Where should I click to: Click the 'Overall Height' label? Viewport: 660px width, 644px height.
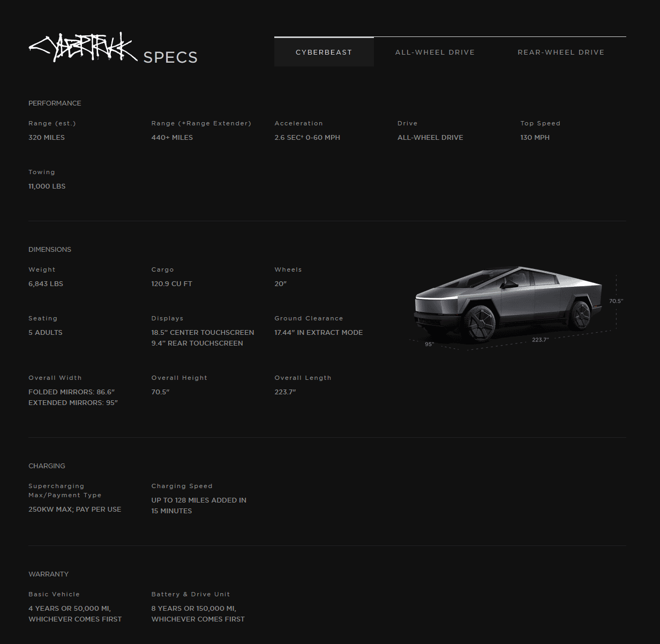click(179, 378)
